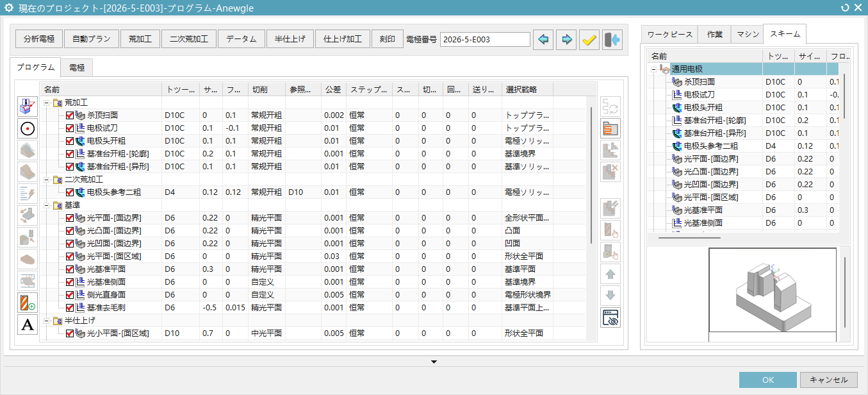Click operation icon of 电极头开粗 row in program list
This screenshot has width=868, height=395.
coord(81,141)
